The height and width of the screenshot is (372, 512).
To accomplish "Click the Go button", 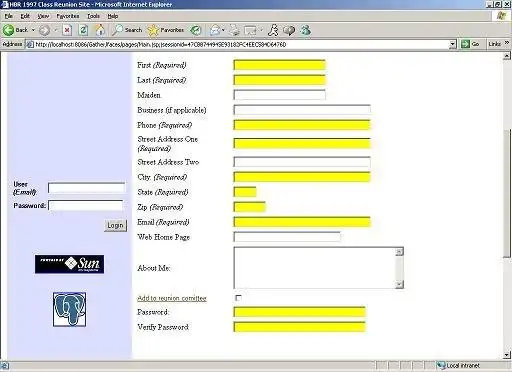I will click(471, 44).
